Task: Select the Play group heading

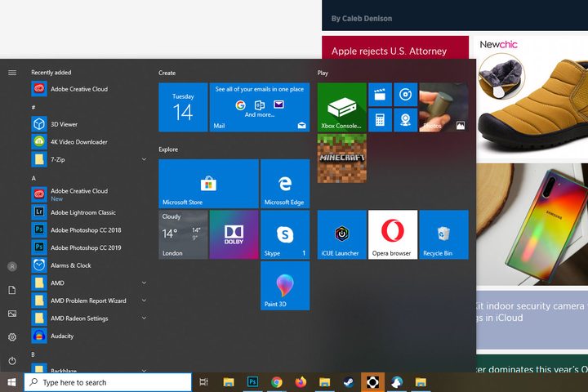Action: tap(323, 73)
